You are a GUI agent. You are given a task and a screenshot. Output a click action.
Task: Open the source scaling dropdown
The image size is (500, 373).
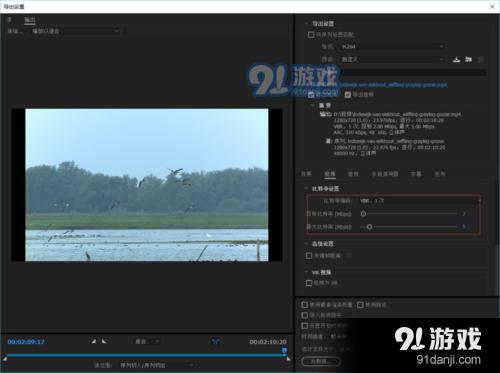[x=75, y=31]
